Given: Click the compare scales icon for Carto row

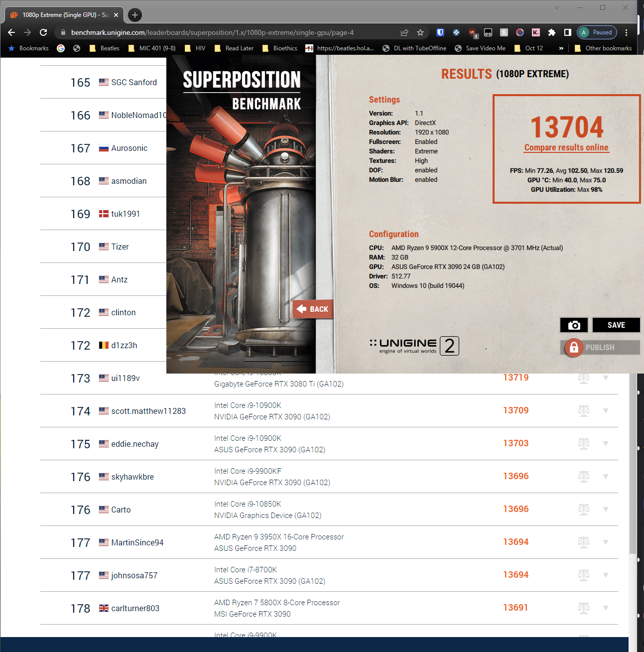Looking at the screenshot, I should pos(584,509).
